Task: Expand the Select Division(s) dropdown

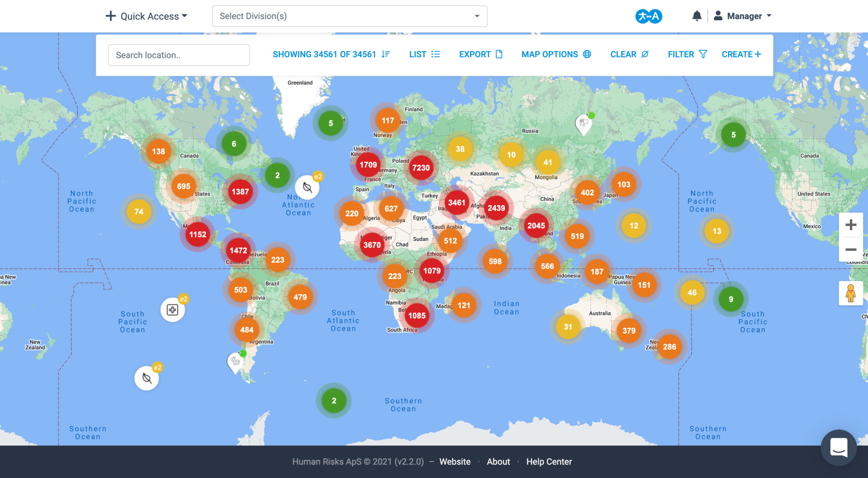Action: (x=349, y=16)
